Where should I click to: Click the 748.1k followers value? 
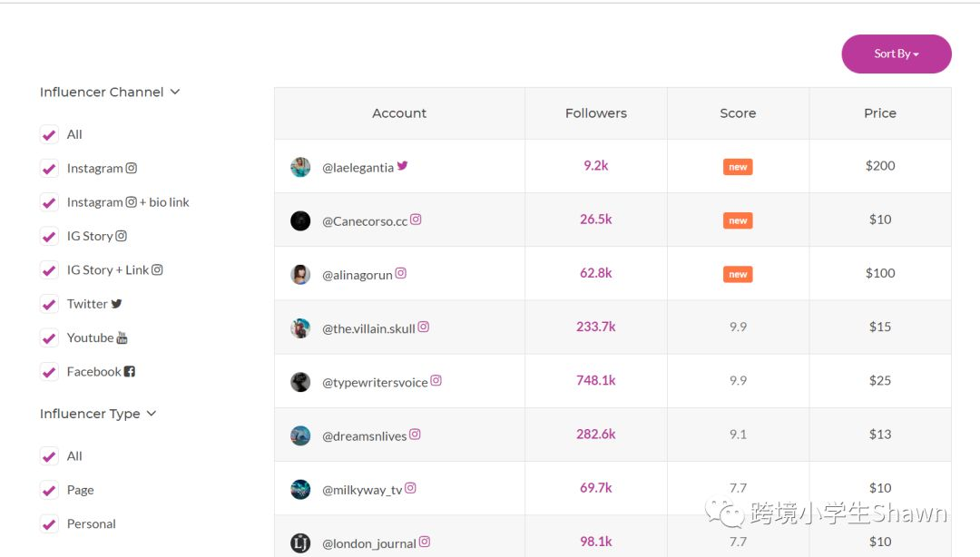coord(595,381)
